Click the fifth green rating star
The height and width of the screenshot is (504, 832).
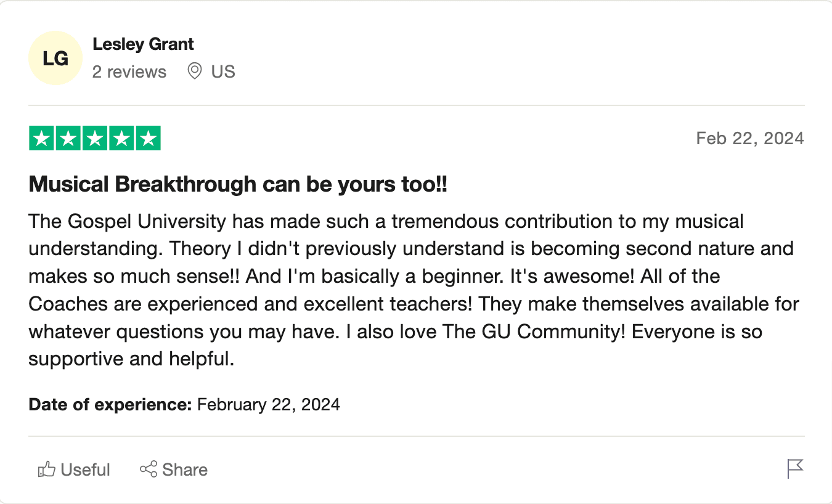148,138
